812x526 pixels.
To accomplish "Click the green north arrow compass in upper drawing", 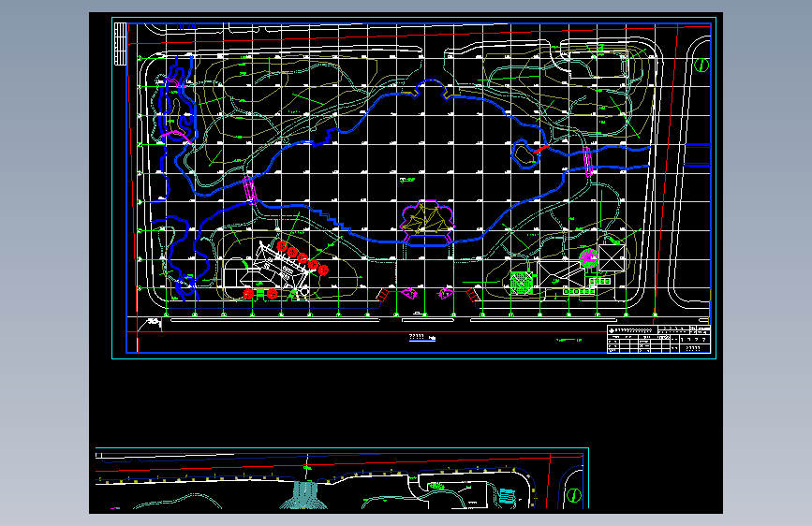I will 701,66.
